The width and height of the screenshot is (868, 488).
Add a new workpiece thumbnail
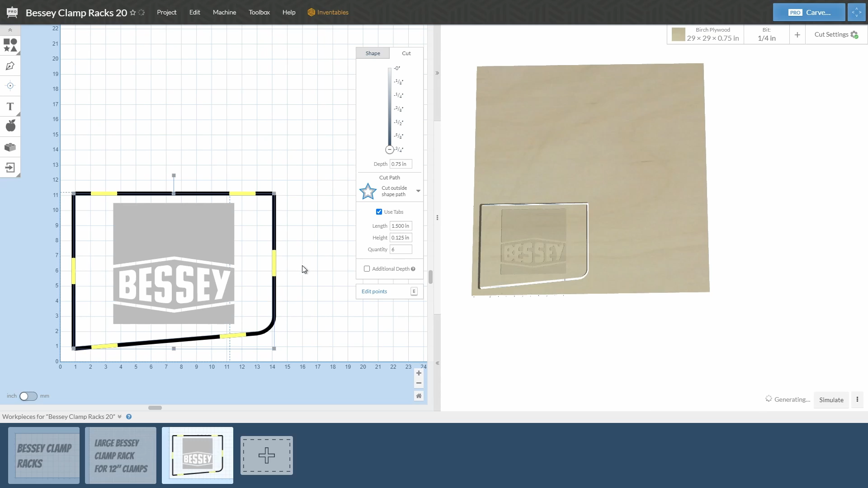point(266,455)
